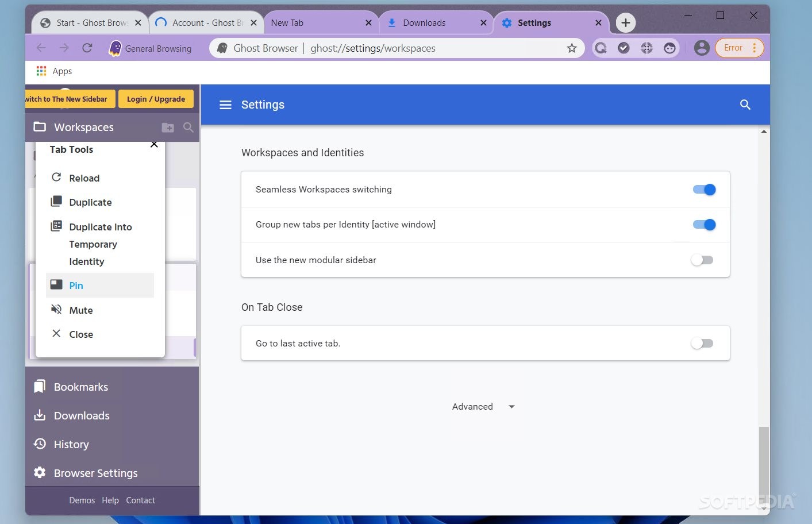Screen dimensions: 812x524
Task: Bookmark this page with the star icon
Action: coord(572,48)
